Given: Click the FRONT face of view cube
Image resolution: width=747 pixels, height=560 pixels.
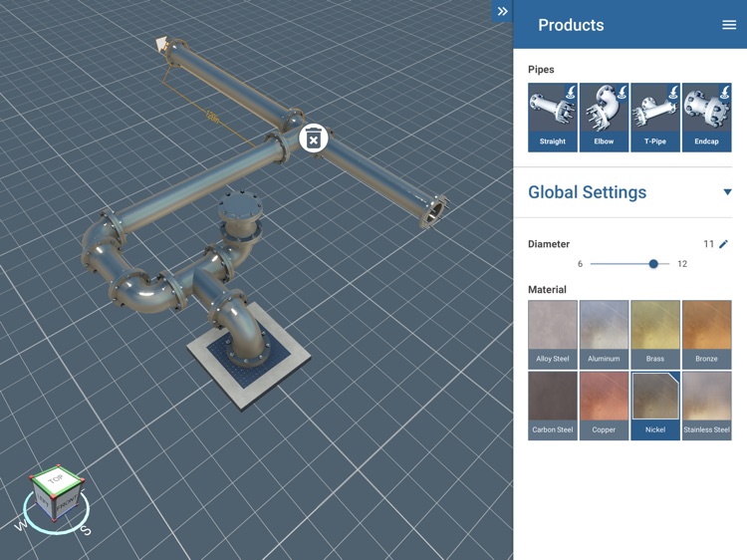Looking at the screenshot, I should click(x=68, y=503).
